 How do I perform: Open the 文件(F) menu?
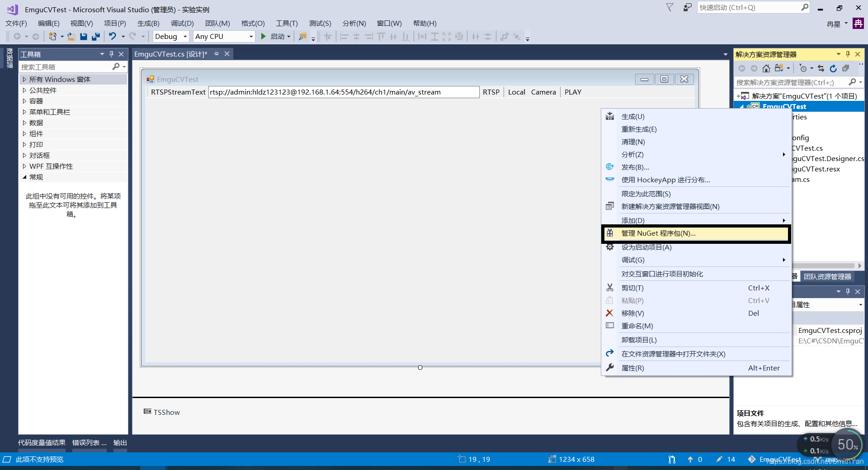16,23
